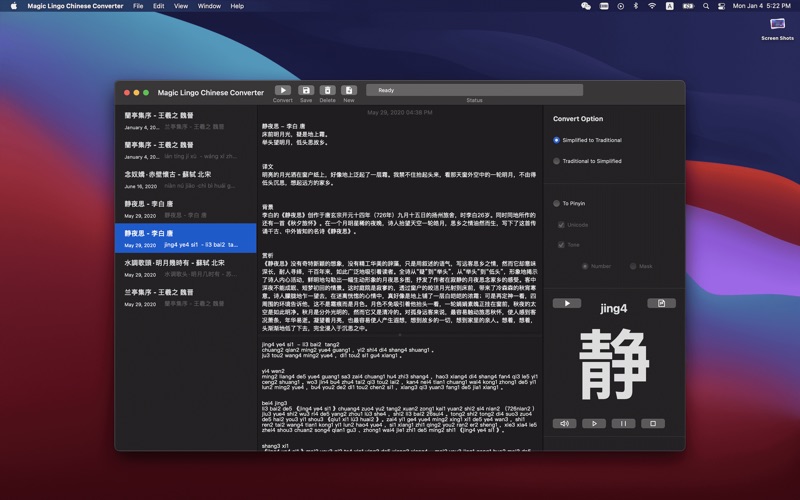The width and height of the screenshot is (800, 500).
Task: Select the 念奴嬌·赤壁懷古 entry in list
Action: 185,179
